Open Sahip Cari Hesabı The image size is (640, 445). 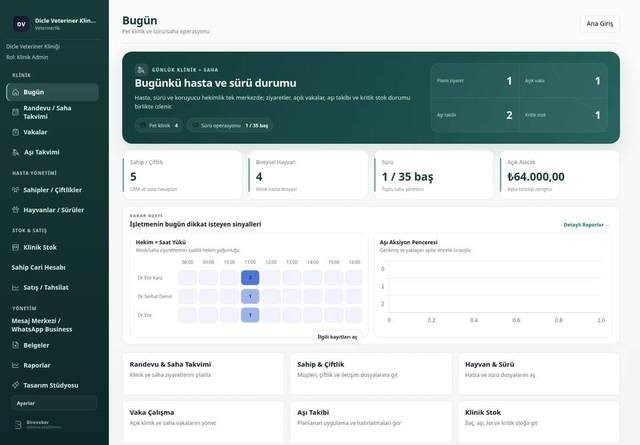point(52,267)
